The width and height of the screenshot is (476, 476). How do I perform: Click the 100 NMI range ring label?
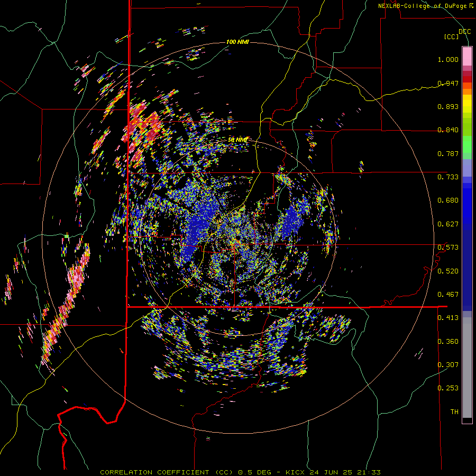click(237, 42)
